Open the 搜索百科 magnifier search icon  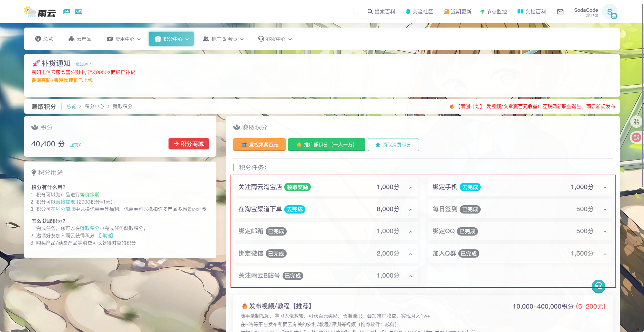(370, 11)
